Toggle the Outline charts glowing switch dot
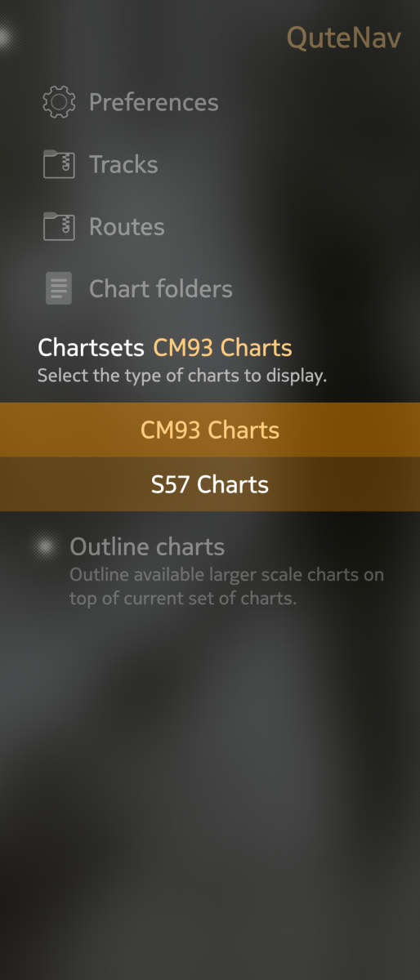The height and width of the screenshot is (980, 420). pyautogui.click(x=46, y=546)
